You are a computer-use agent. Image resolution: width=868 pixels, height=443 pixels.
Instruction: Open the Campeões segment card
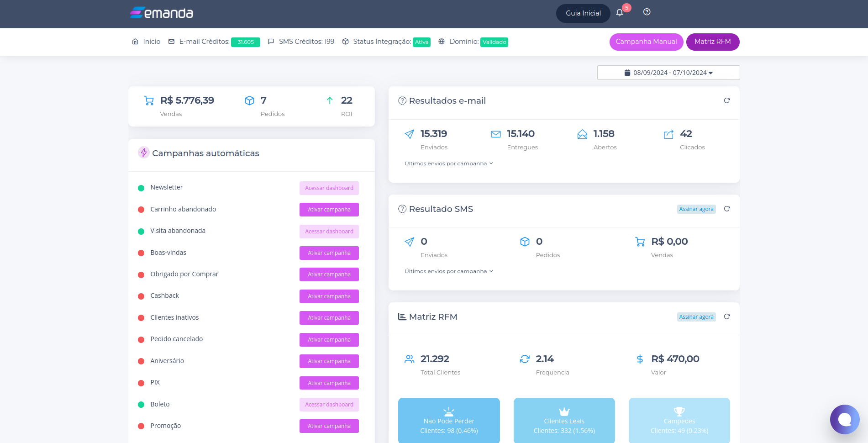tap(679, 420)
